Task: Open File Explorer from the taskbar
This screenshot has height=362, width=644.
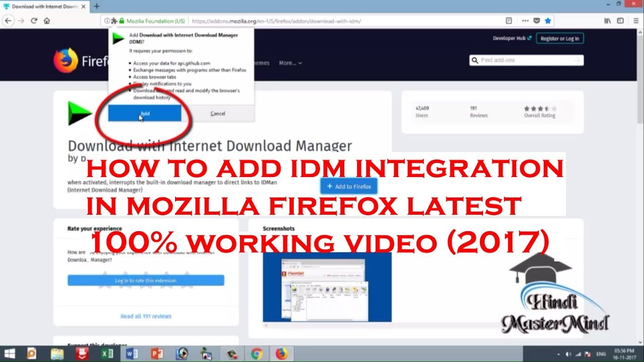Action: pos(57,353)
